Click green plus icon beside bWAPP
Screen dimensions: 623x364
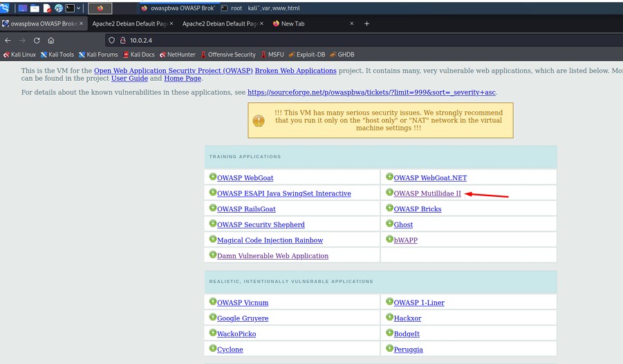pyautogui.click(x=390, y=239)
